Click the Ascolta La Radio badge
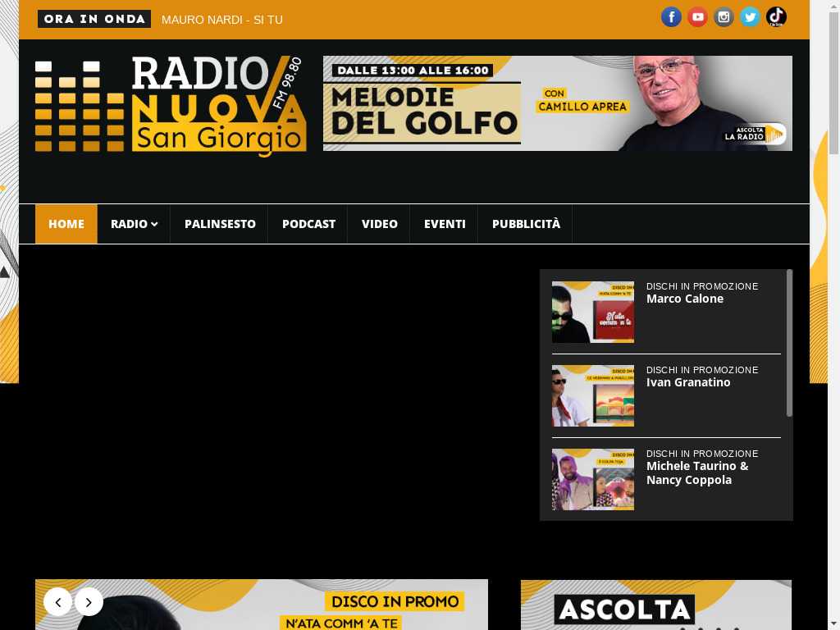Screen dimensions: 840x630 coord(756,134)
